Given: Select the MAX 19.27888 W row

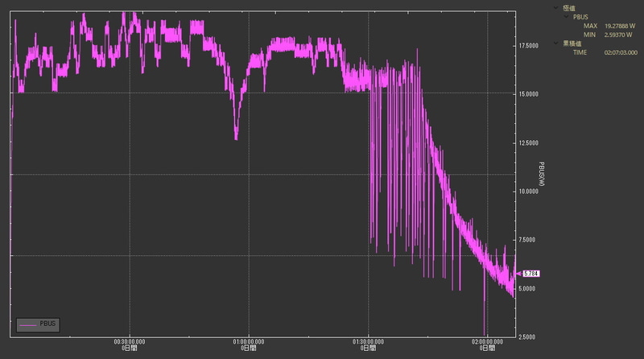Looking at the screenshot, I should [x=609, y=26].
